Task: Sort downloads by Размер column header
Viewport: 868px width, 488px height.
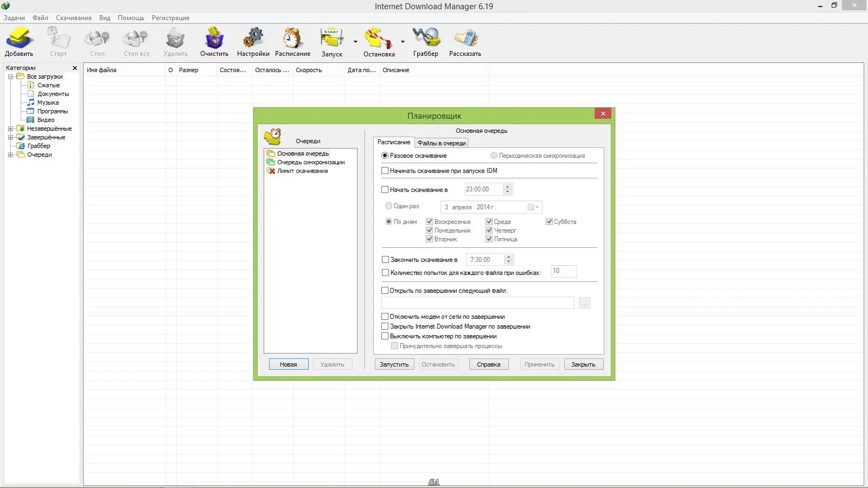Action: point(196,70)
